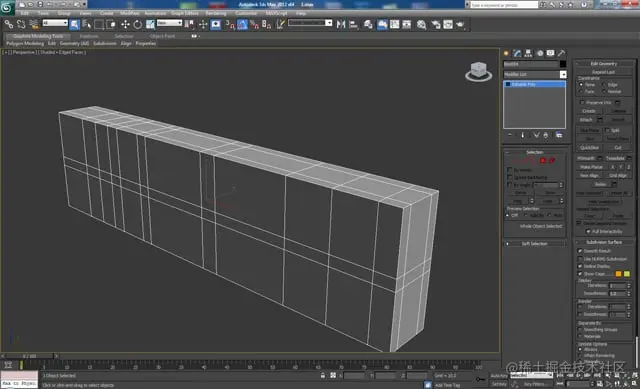Select the Element sub-object level icon

click(552, 161)
